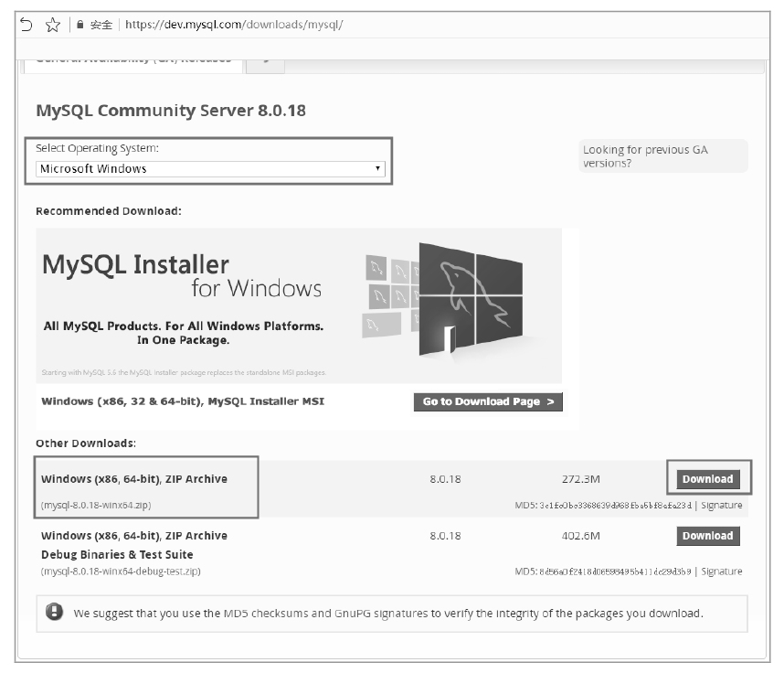Bookmark page with the star icon
This screenshot has width=784, height=673.
click(x=52, y=25)
